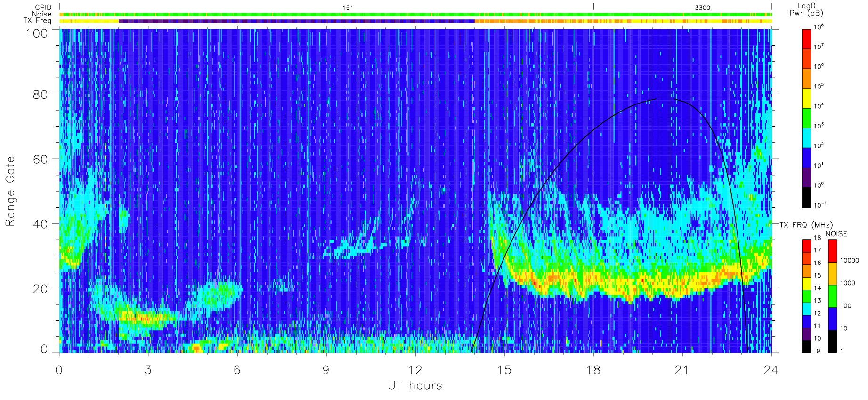
Task: Click the 1000 label on NOISE colorbar
Action: click(x=848, y=283)
